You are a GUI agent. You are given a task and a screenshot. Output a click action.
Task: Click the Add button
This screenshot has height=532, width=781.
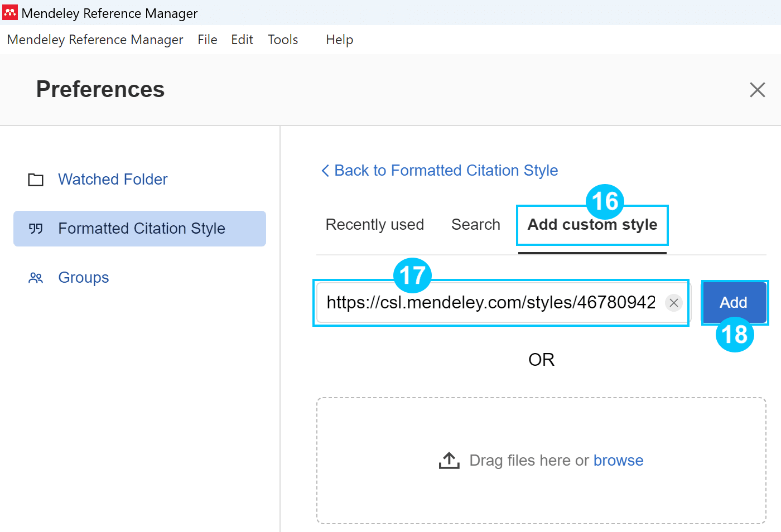click(734, 302)
